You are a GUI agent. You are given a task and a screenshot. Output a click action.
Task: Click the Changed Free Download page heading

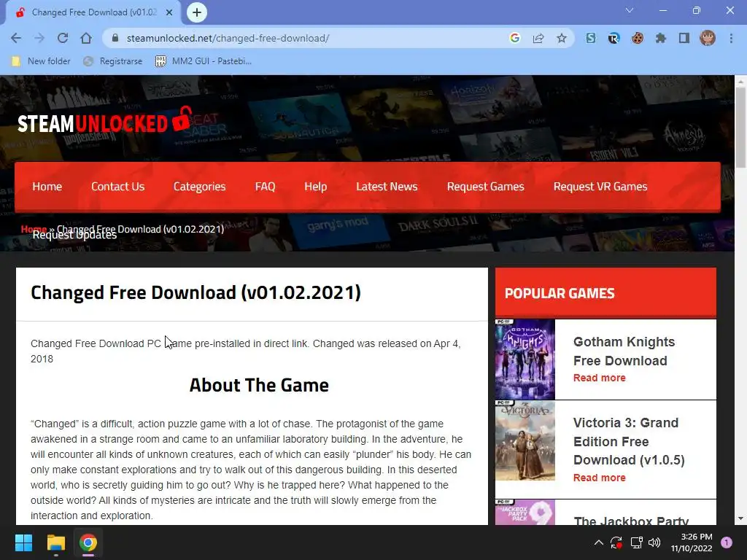tap(196, 292)
